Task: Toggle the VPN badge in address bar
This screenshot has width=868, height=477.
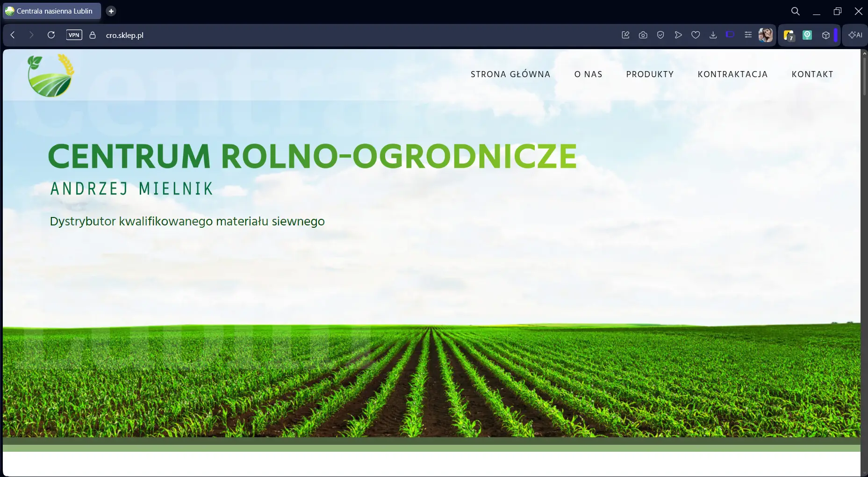Action: click(x=74, y=35)
